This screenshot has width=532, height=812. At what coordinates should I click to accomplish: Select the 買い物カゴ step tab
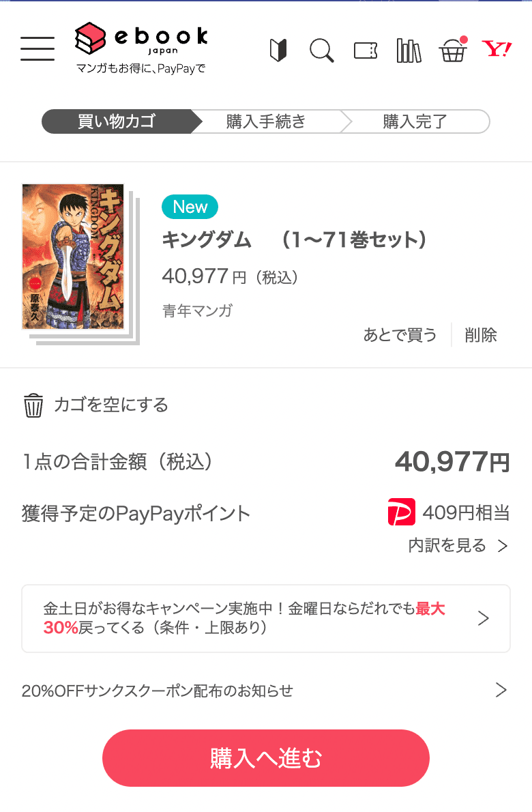tap(116, 122)
